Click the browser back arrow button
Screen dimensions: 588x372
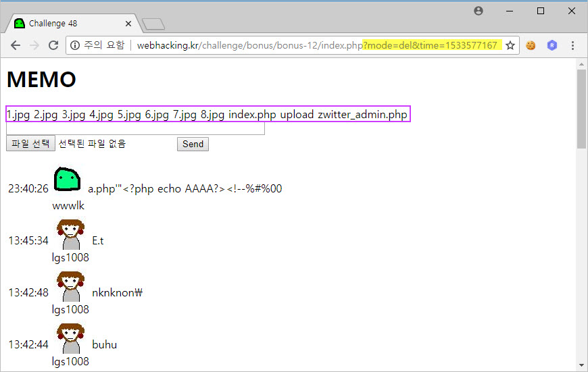(x=16, y=45)
